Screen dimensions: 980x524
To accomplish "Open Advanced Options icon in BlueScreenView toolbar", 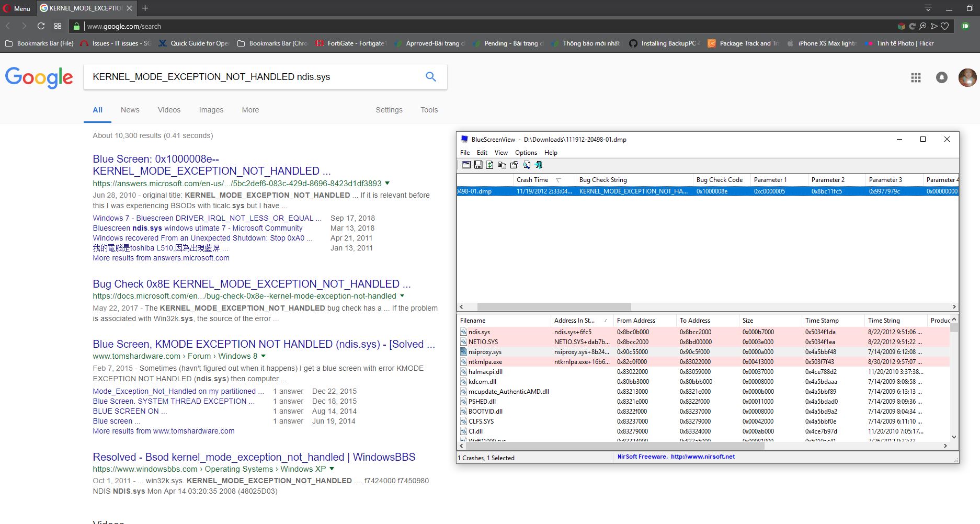I will point(466,165).
